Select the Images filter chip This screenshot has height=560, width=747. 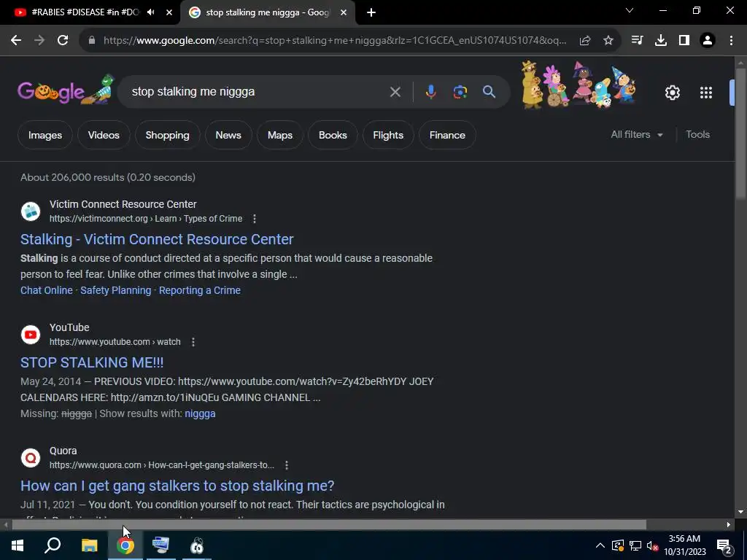(44, 135)
